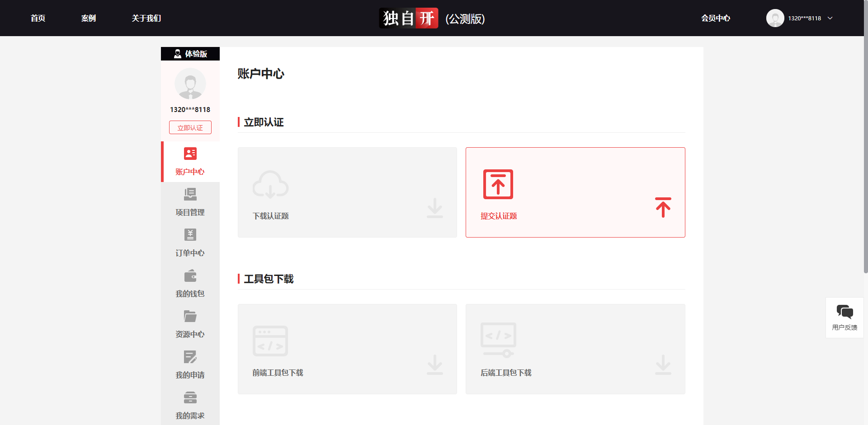This screenshot has height=425, width=868.
Task: Open the 用户反馈 chat bubble icon
Action: pos(844,312)
